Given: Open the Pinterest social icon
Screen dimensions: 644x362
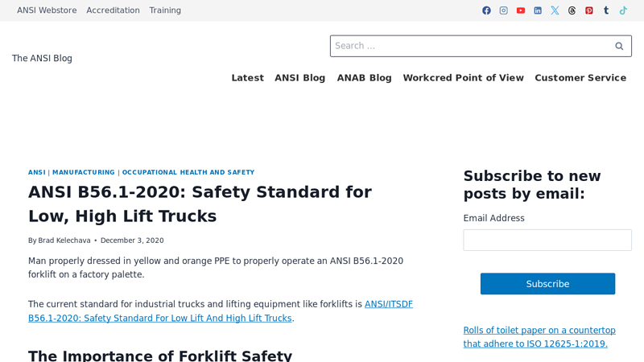Looking at the screenshot, I should click(589, 10).
